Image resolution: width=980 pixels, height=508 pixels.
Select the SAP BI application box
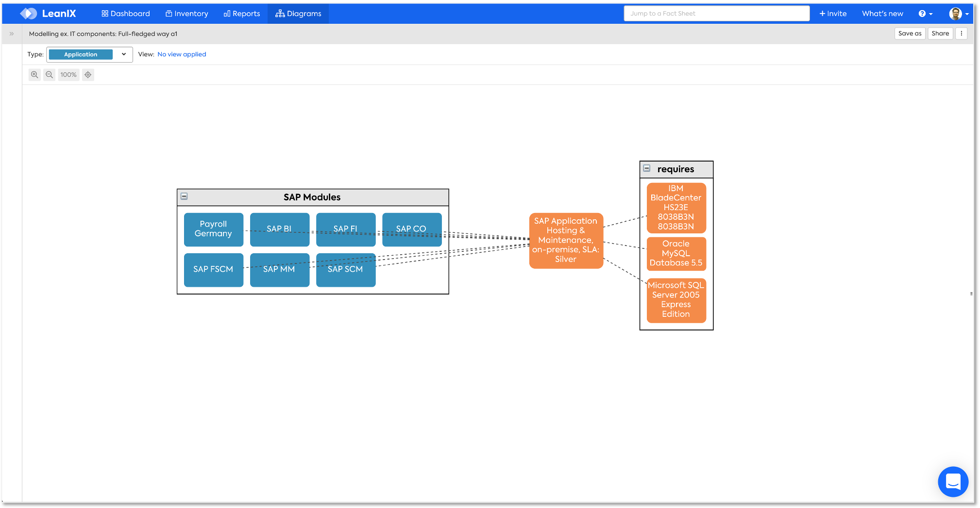click(x=280, y=229)
